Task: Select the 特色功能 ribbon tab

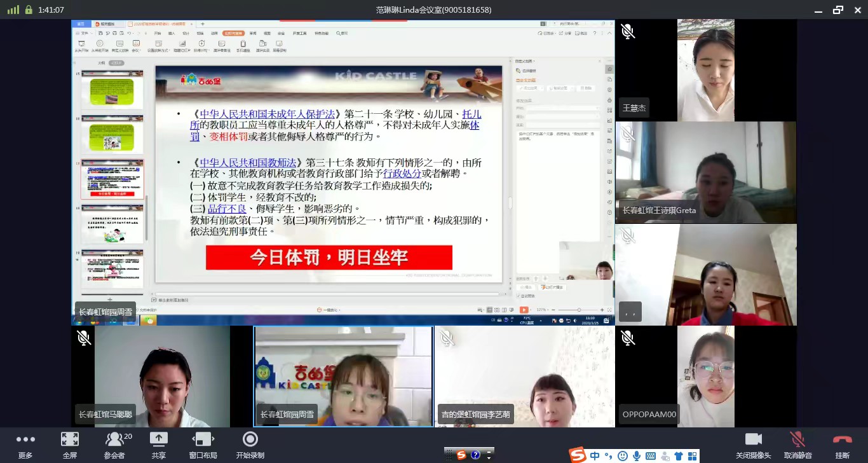Action: (322, 33)
